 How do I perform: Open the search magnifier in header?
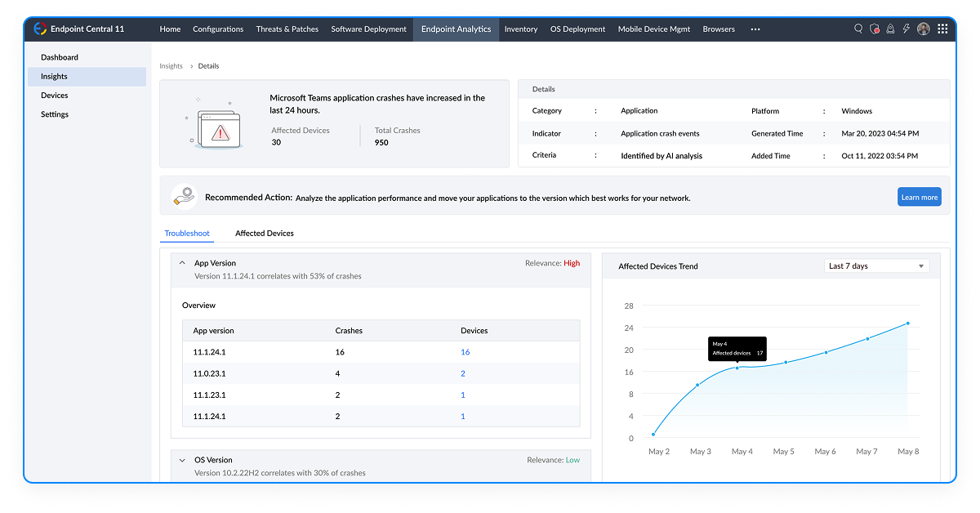point(858,29)
